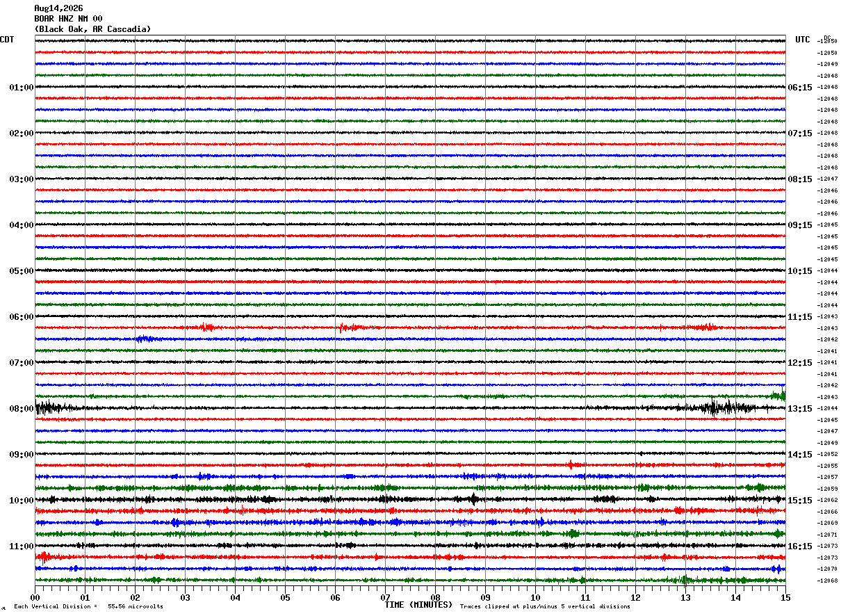Click the "15:15" UTC time label
Viewport: 841px width, 616px height.
800,501
